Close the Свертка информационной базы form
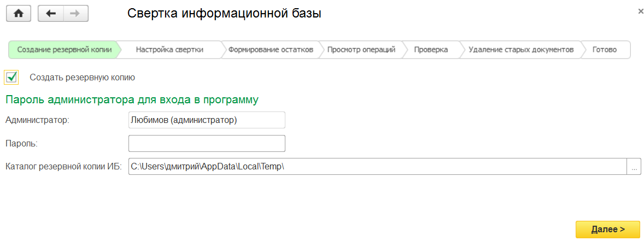The height and width of the screenshot is (241, 644). (x=640, y=11)
